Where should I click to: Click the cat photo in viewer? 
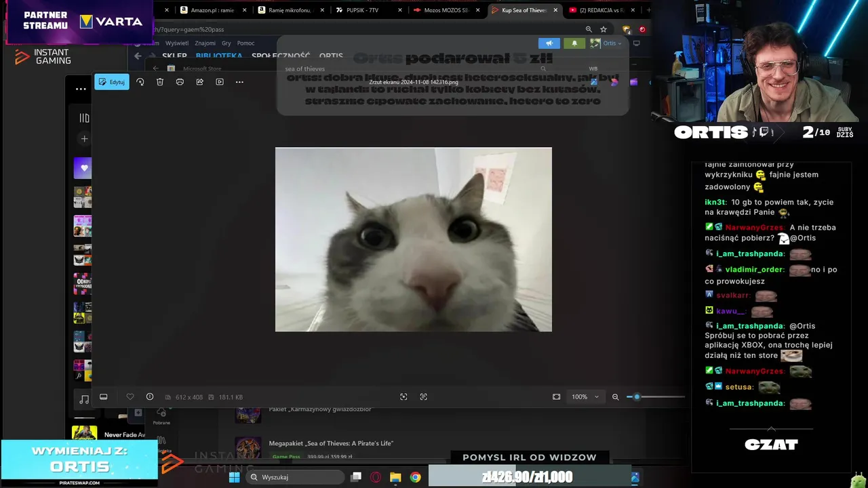tap(414, 239)
